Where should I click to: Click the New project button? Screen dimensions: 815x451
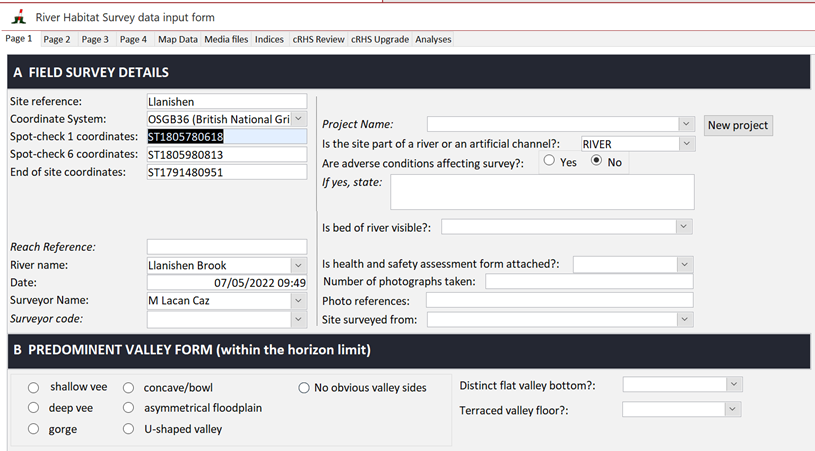click(x=738, y=125)
